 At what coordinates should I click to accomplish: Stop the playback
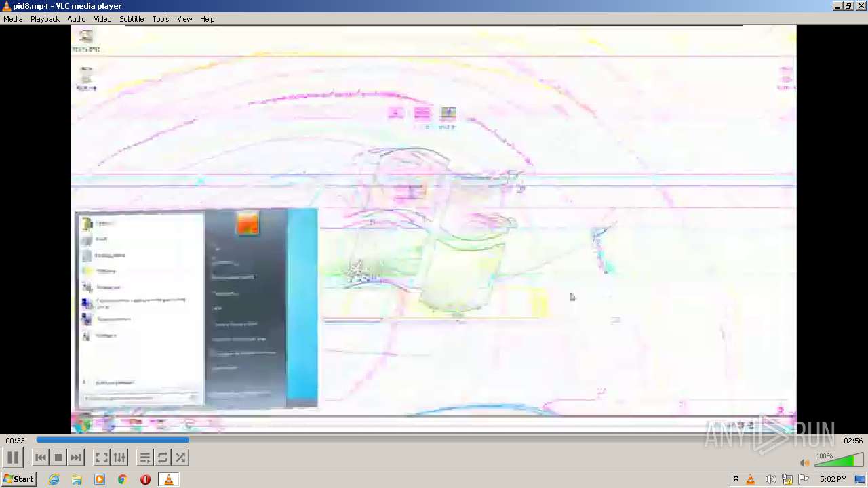tap(58, 457)
